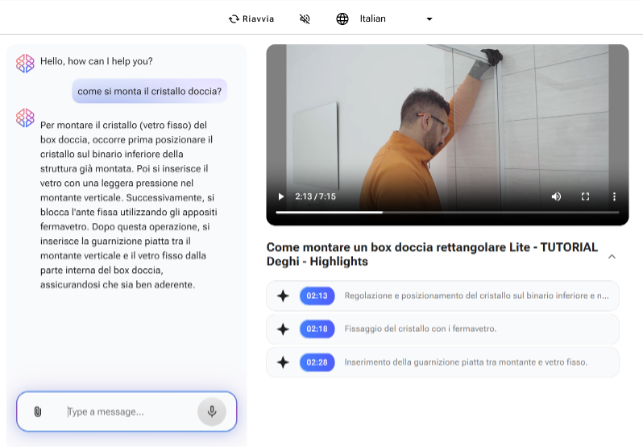Click the paperclip attachment icon
644x448 pixels.
click(37, 411)
